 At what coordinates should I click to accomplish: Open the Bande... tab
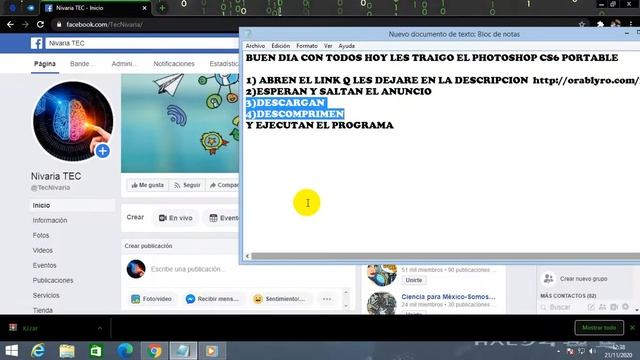coord(82,64)
